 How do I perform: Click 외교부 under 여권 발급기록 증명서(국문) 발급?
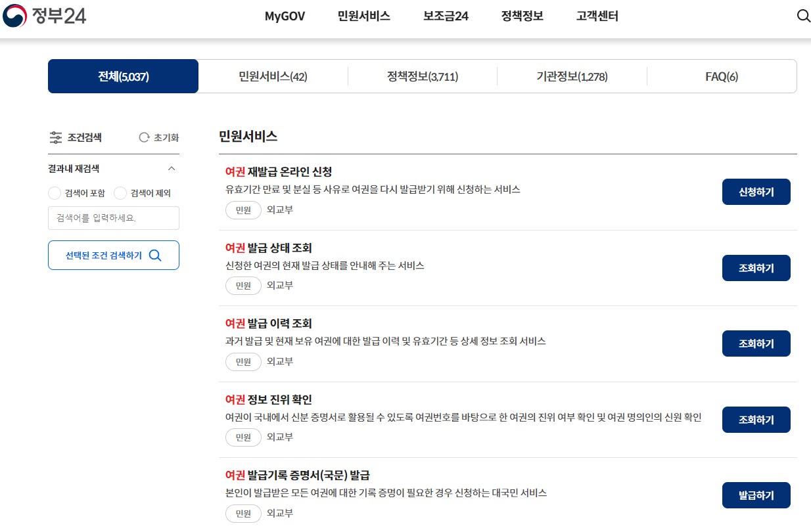click(280, 514)
